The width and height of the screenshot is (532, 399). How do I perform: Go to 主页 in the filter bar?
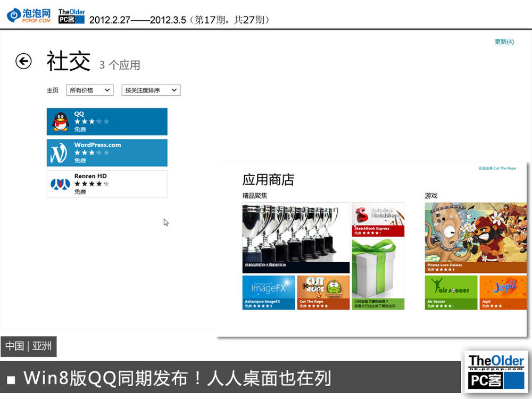[53, 90]
